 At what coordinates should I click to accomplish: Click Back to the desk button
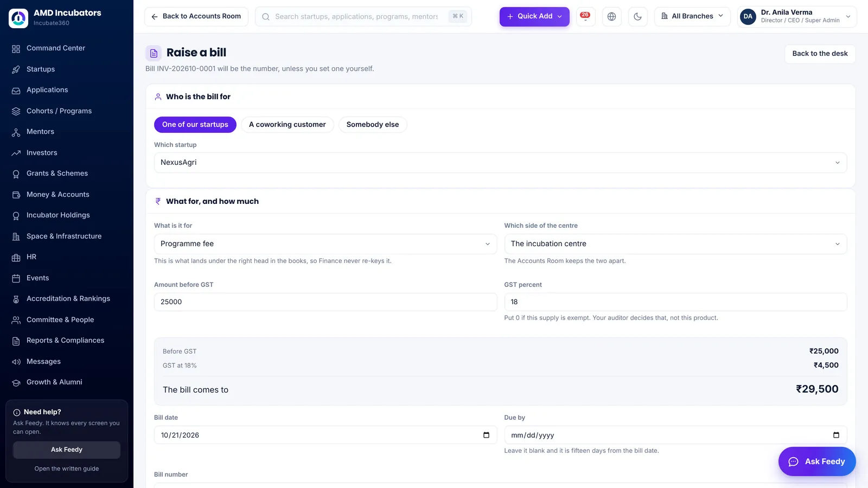820,54
